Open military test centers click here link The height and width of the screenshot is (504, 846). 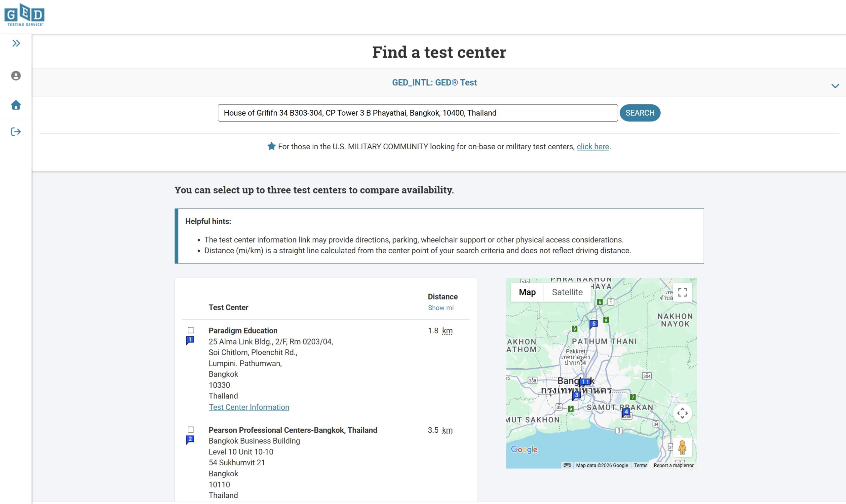pyautogui.click(x=593, y=146)
